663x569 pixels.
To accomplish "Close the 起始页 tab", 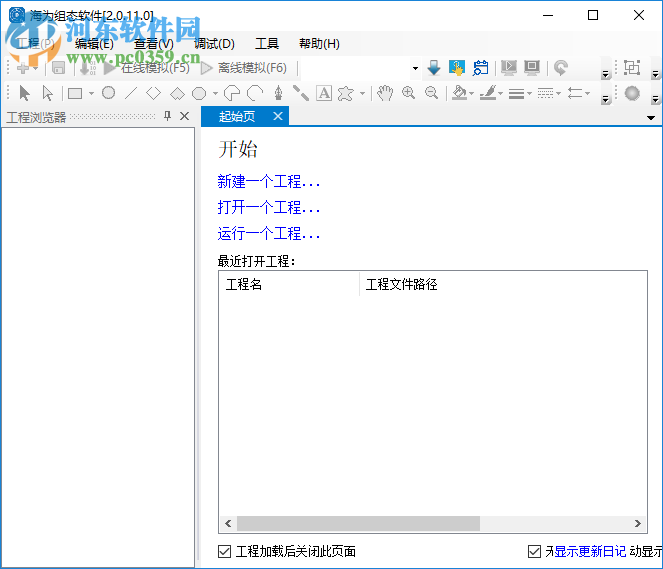I will click(x=278, y=116).
